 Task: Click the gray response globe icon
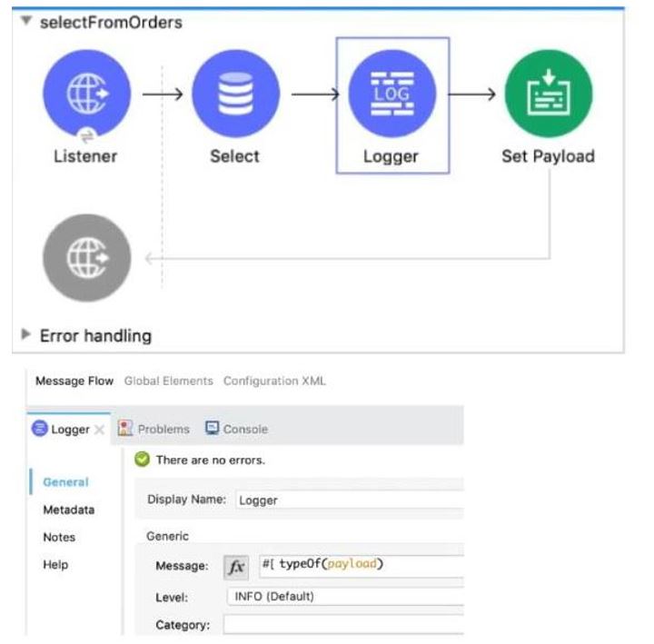click(86, 258)
